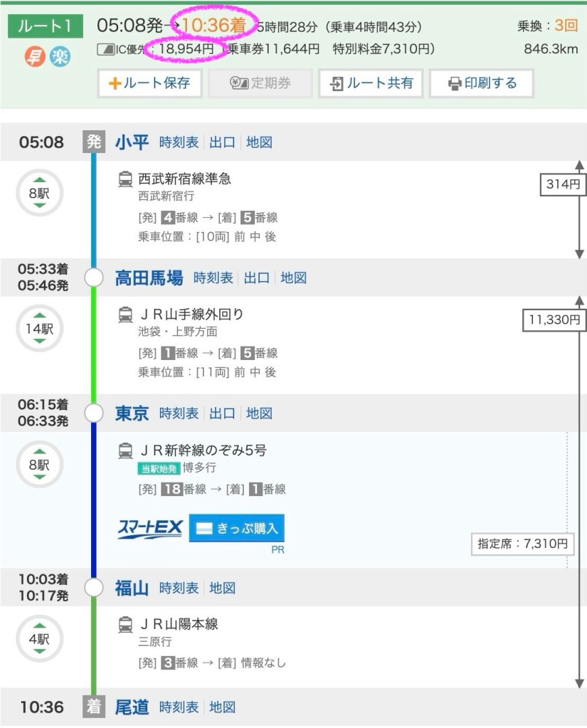Viewport: 587px width, 728px height.
Task: Click the train icon beside JR山陽本線
Action: 125,624
